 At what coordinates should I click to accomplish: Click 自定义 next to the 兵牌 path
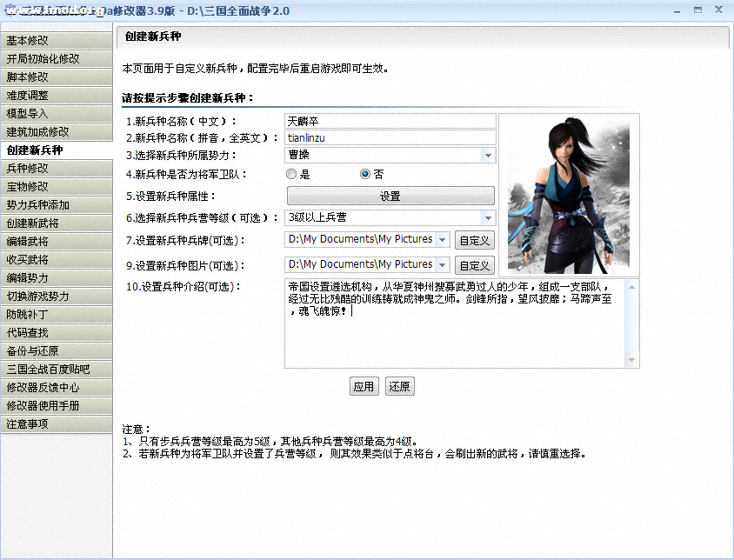(x=475, y=241)
